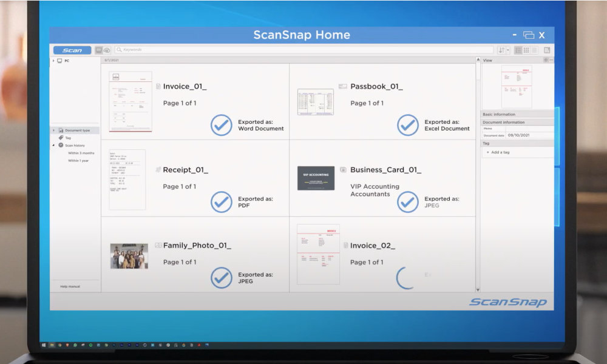This screenshot has width=607, height=364.
Task: Click the checkmark icon for Family_Photo_01_
Action: point(222,278)
